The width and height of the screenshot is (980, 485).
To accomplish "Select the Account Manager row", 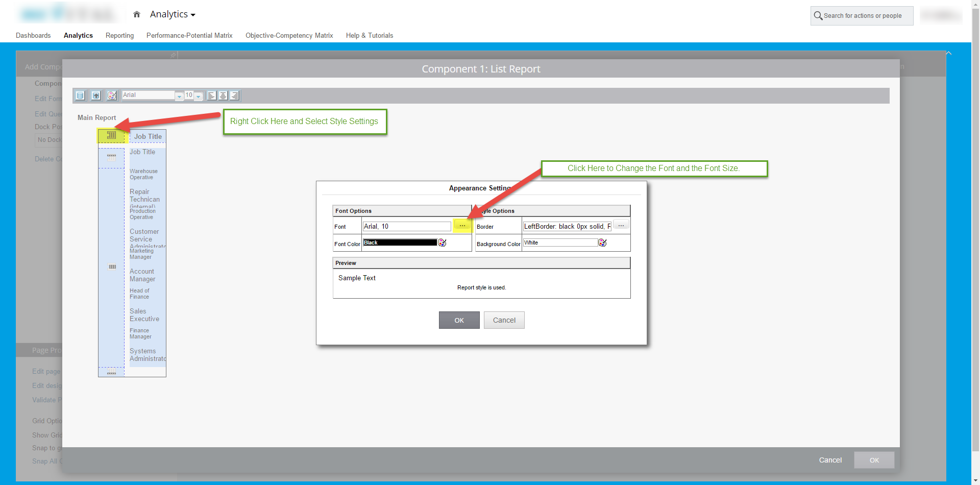I will (x=142, y=275).
